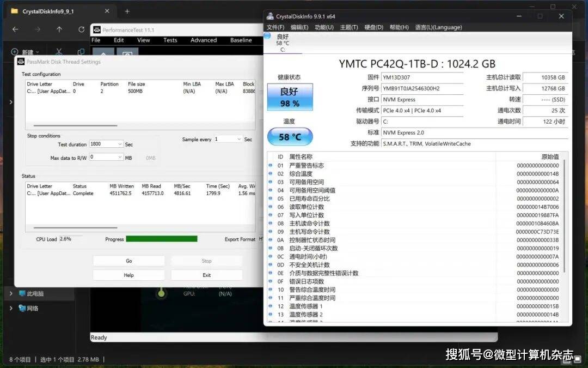
Task: Select attribute row 12 温度传感器 1
Action: (414, 306)
